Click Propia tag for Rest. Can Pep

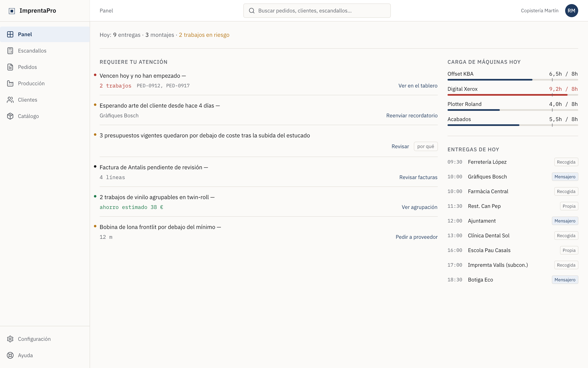pos(569,206)
